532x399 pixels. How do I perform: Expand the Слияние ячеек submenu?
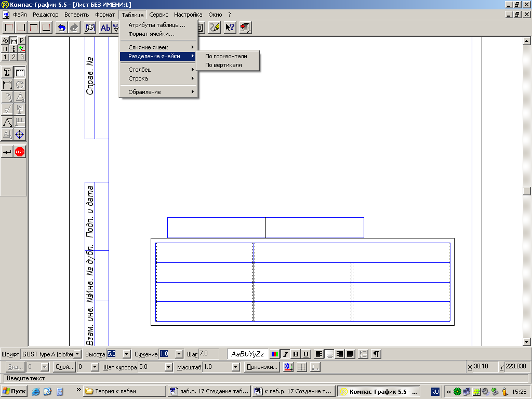click(158, 47)
